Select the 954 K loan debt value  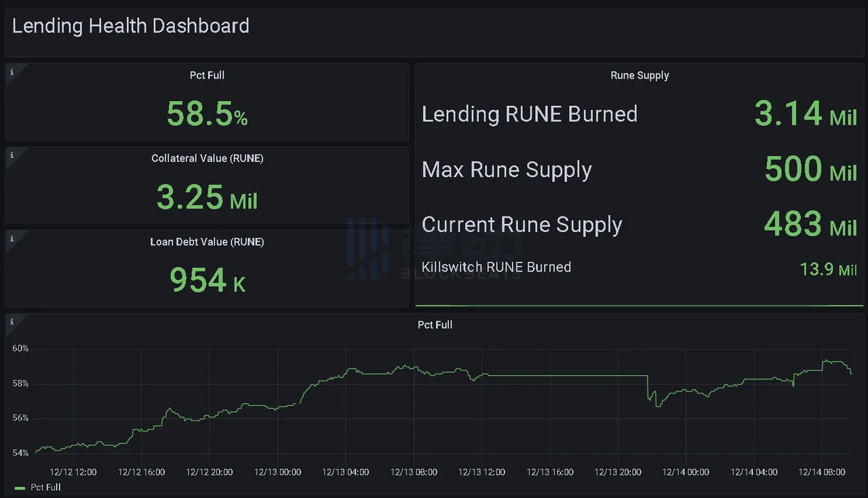[x=207, y=280]
